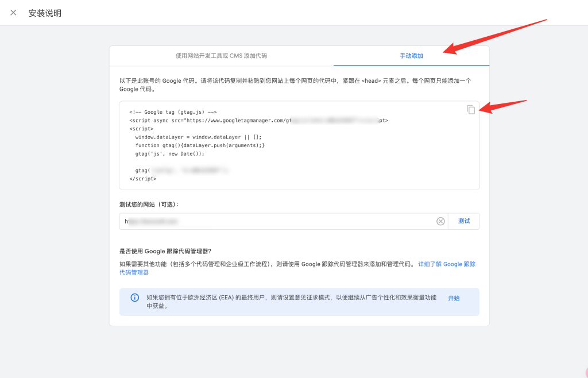The height and width of the screenshot is (378, 588).
Task: Click the 测试您的网站（可选）label
Action: click(149, 205)
